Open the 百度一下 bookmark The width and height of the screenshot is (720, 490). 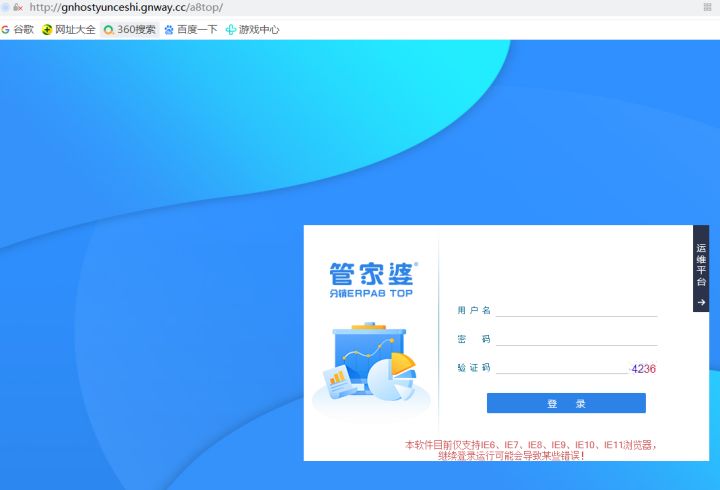(x=191, y=29)
